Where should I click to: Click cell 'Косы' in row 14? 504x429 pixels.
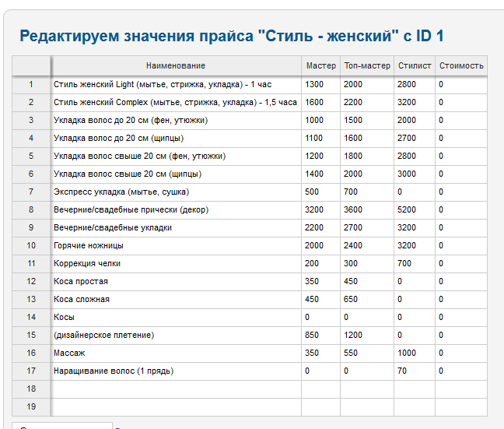point(176,318)
